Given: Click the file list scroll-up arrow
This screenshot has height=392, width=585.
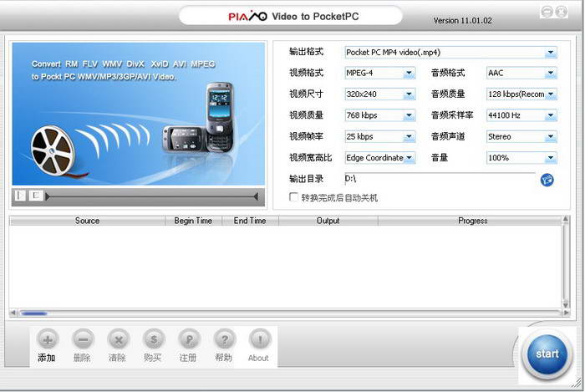Looking at the screenshot, I should [566, 219].
